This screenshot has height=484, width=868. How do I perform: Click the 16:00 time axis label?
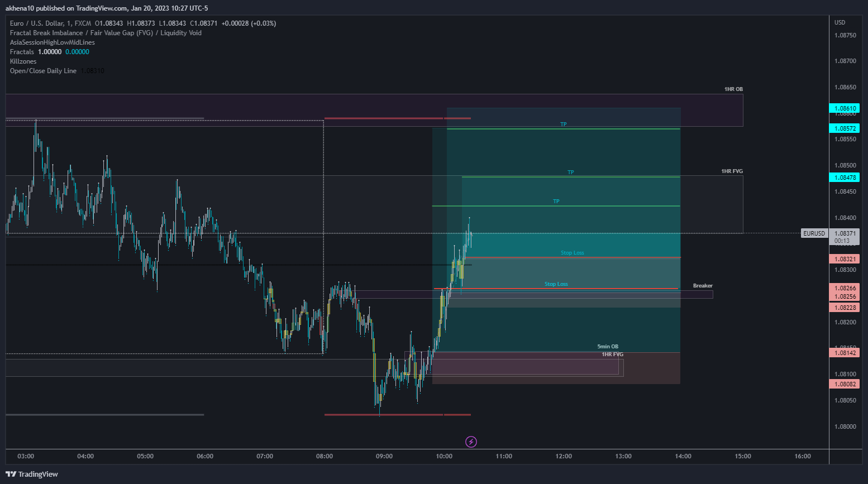tap(803, 456)
